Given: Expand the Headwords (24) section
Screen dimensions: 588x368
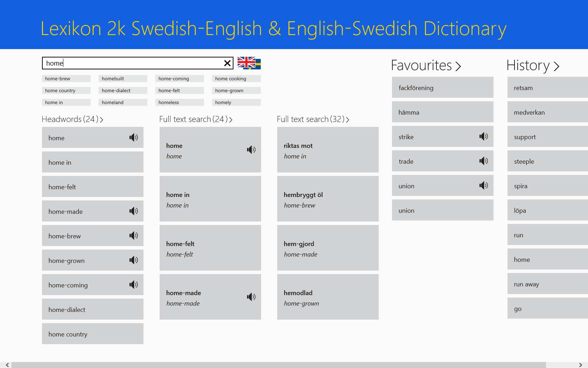Looking at the screenshot, I should pyautogui.click(x=72, y=120).
